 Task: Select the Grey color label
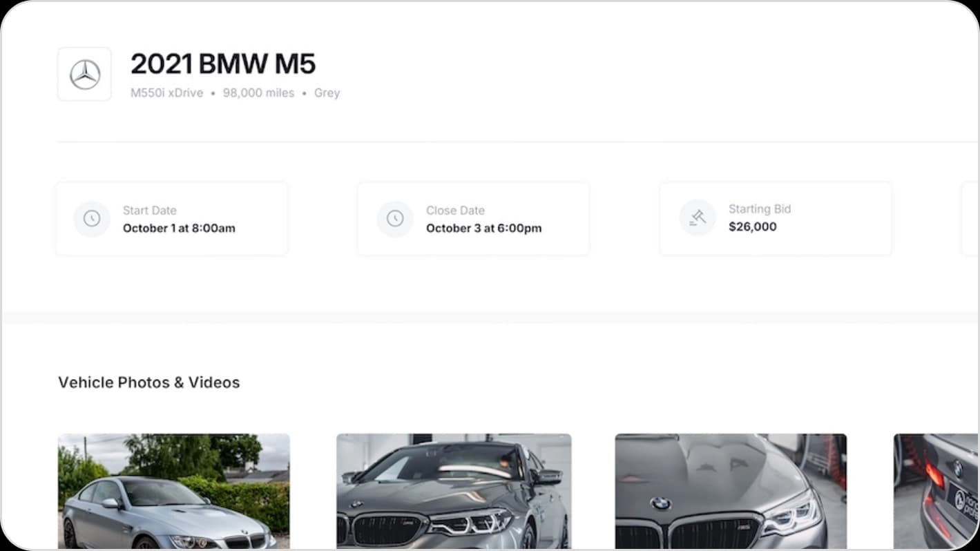[327, 93]
